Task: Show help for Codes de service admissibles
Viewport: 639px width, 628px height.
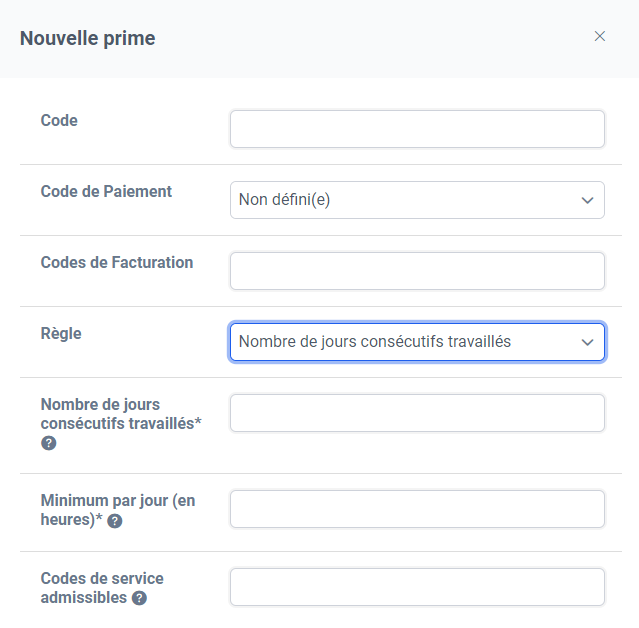Action: click(x=139, y=598)
